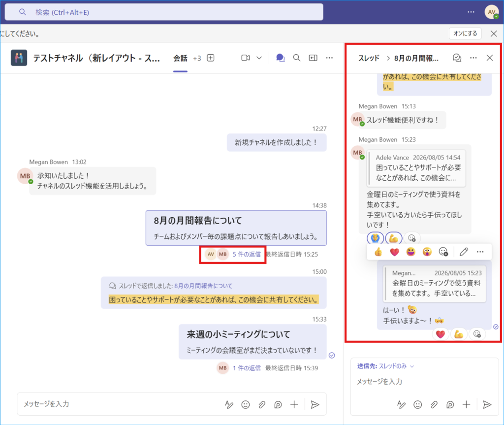Send the channel message
Image resolution: width=504 pixels, height=425 pixels.
[x=315, y=405]
